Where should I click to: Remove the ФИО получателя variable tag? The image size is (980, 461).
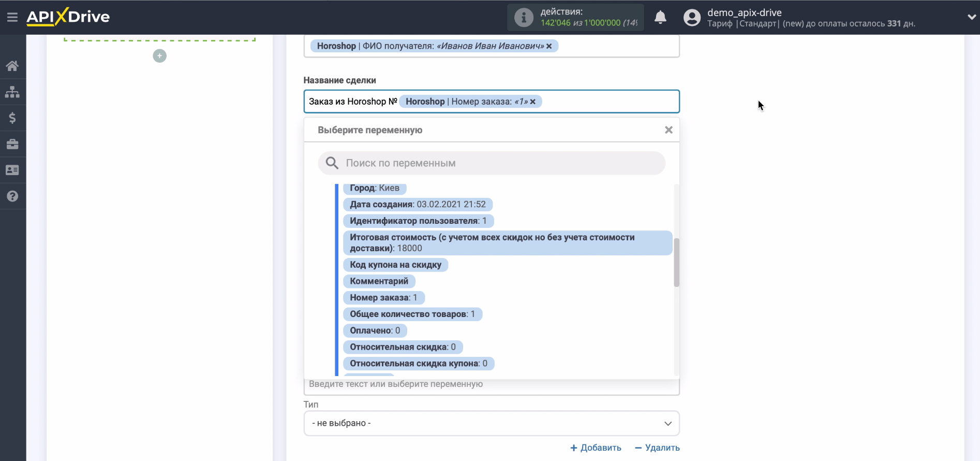tap(549, 46)
